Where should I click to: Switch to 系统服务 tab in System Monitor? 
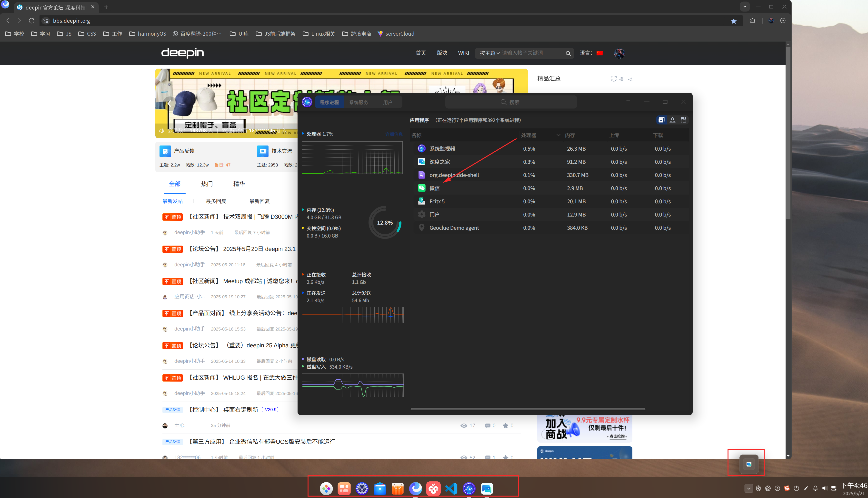[x=358, y=102]
